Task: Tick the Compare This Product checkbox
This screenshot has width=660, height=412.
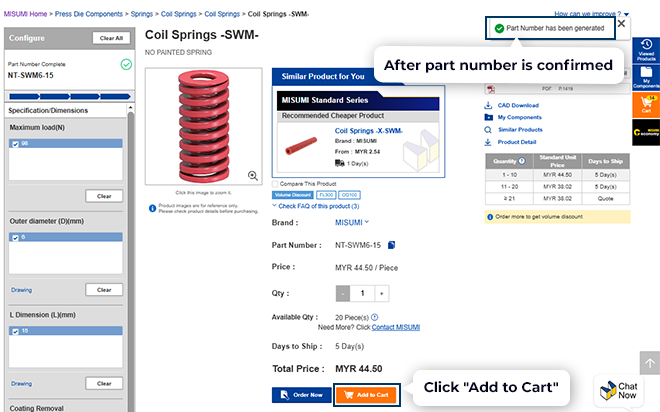Action: point(275,184)
